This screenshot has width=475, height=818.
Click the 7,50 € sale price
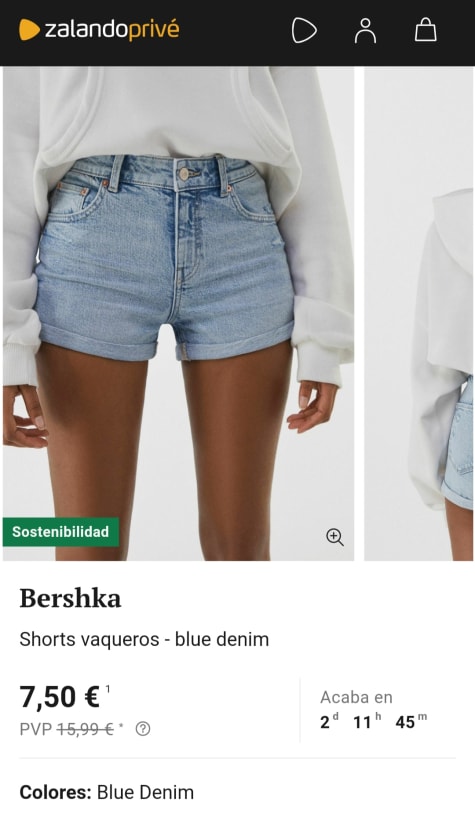click(x=59, y=697)
